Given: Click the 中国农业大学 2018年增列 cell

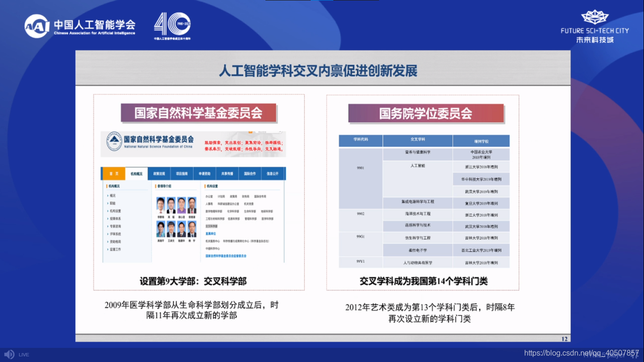Looking at the screenshot, I should pyautogui.click(x=481, y=155).
